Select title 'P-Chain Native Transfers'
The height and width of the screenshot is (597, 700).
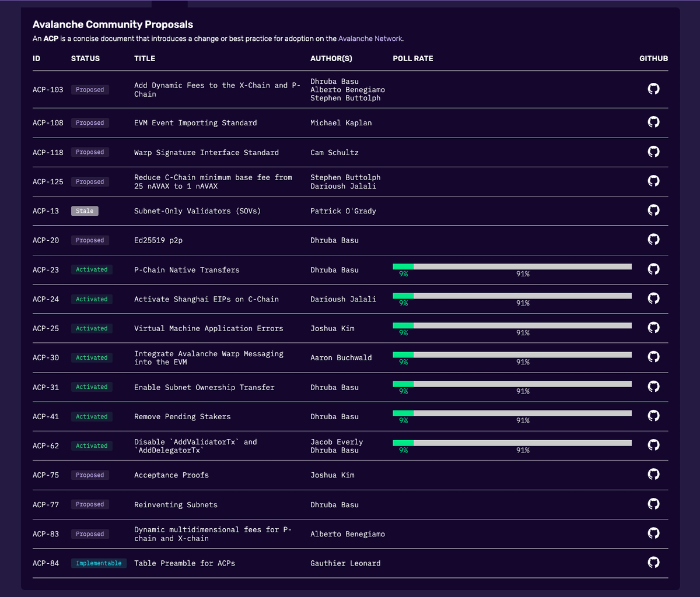pos(187,270)
